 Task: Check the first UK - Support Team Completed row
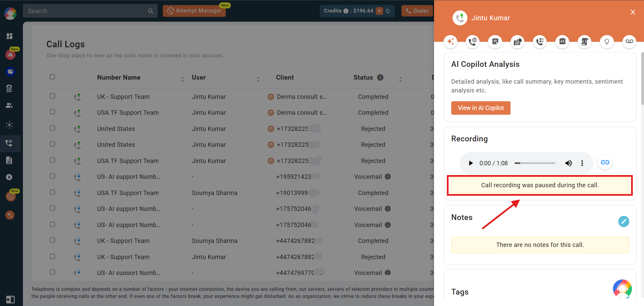52,96
